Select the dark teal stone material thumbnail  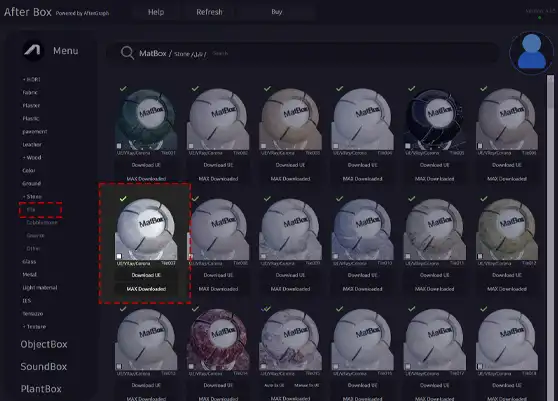[146, 119]
